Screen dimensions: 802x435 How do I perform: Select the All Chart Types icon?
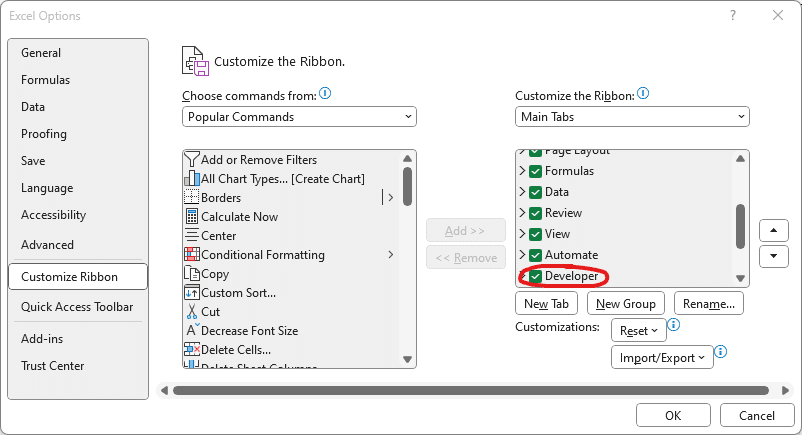point(193,179)
